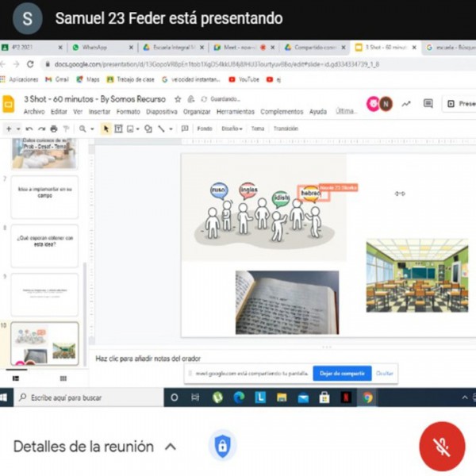Open the Gmail bookmark

point(57,79)
